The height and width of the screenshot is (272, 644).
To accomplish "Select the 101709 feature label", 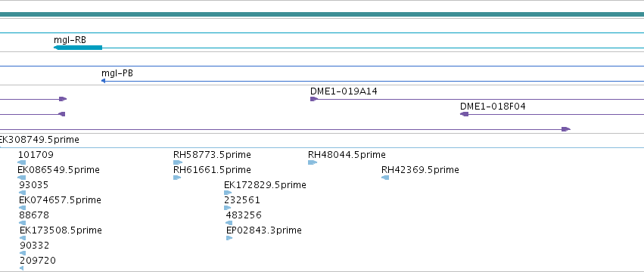I will (x=36, y=155).
